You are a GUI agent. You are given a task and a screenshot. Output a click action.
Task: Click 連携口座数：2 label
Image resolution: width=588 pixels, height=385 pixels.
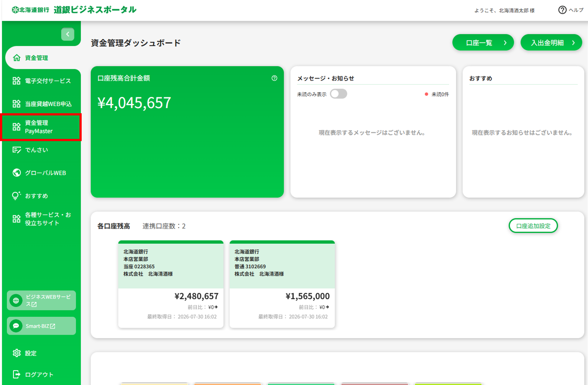(x=164, y=226)
